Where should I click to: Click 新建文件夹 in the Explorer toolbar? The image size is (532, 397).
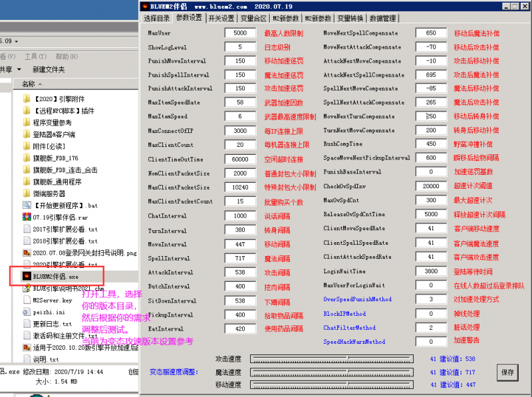click(x=49, y=69)
